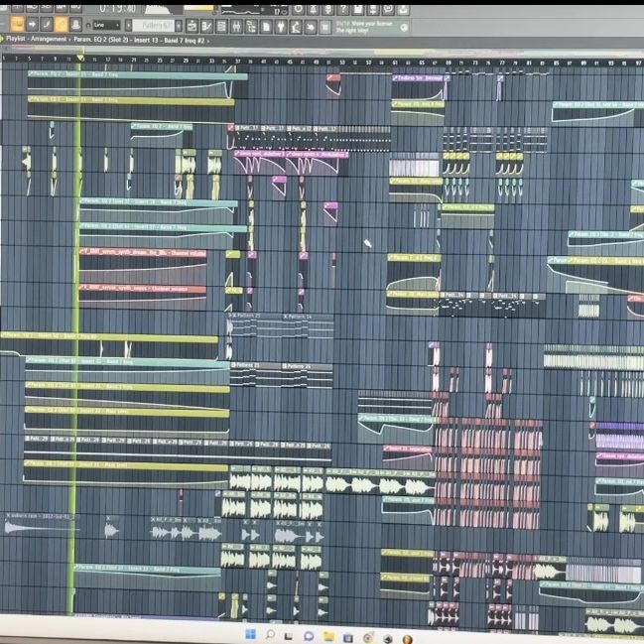
Task: Open File Explorer in Windows taskbar
Action: point(328,637)
